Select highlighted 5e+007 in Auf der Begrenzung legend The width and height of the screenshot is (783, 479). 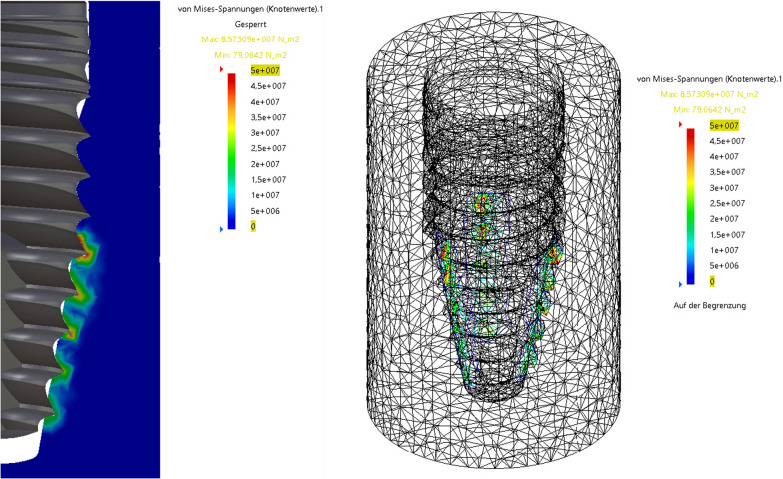(x=725, y=125)
